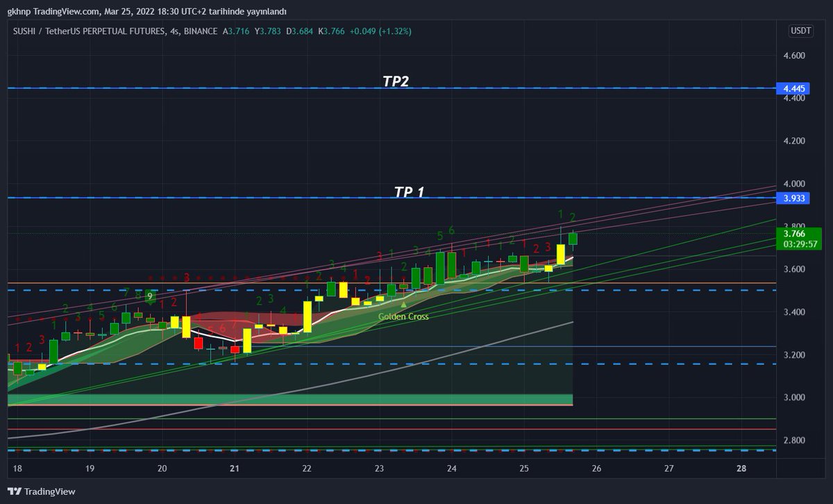Select the latest green candle near 3.766
The width and height of the screenshot is (833, 504).
point(573,239)
